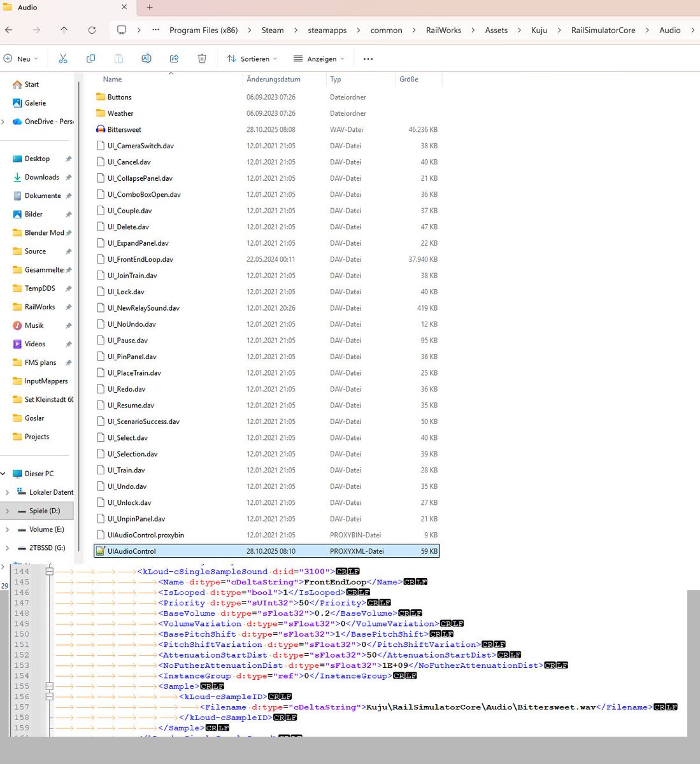
Task: Click the Rename icon in toolbar
Action: (x=146, y=59)
